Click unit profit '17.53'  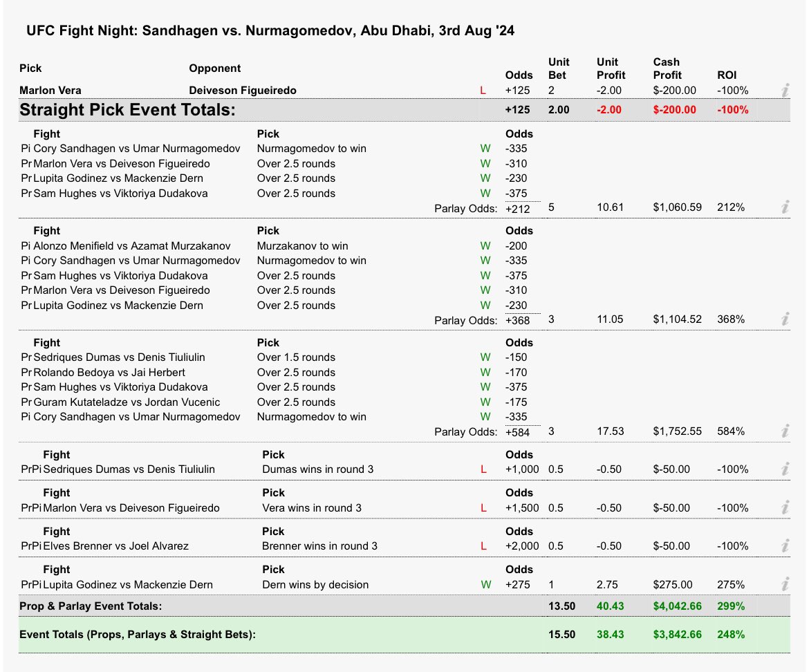pos(611,431)
